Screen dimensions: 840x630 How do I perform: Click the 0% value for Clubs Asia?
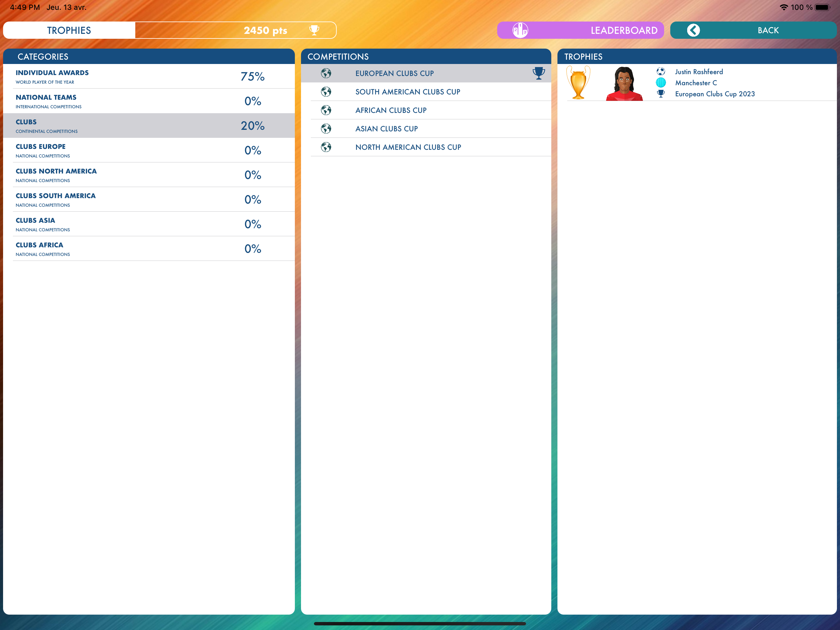tap(252, 224)
